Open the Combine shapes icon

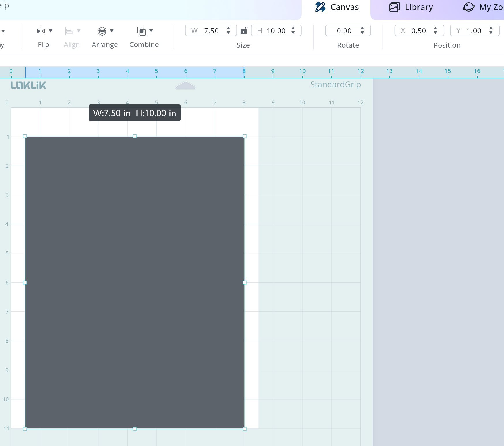[141, 31]
